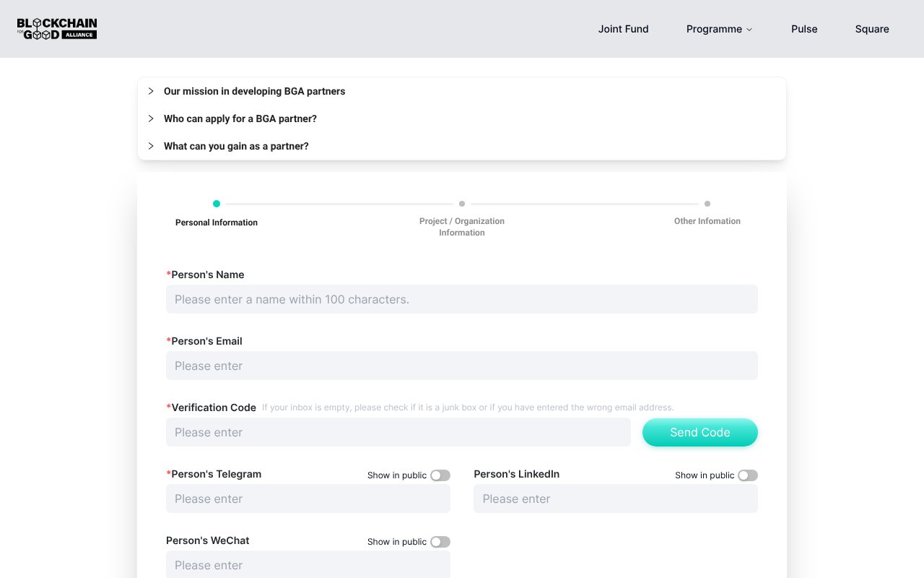
Task: Click the Project / Organization Information step dot
Action: (462, 204)
